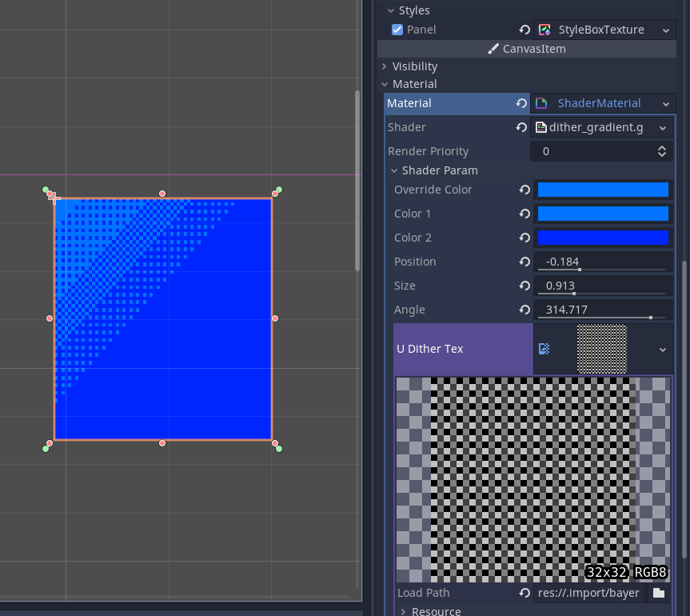Screen dimensions: 690x616
Task: Click the Position value slider field
Action: 603,262
